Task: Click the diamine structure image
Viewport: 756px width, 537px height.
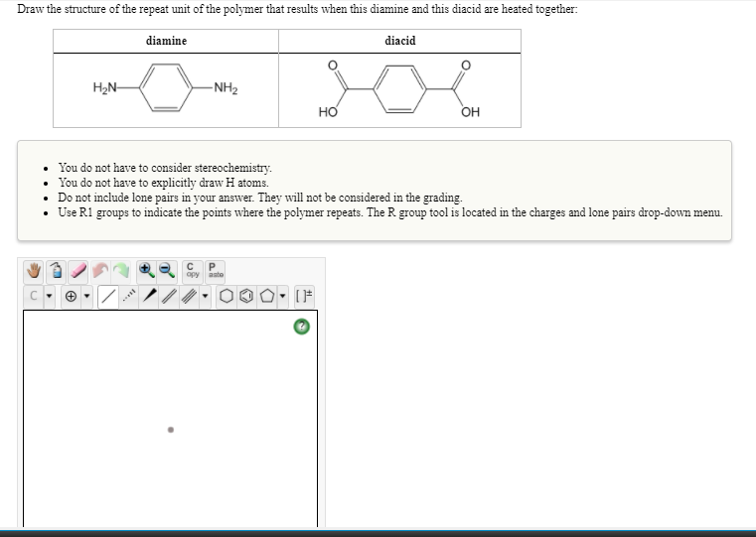Action: (165, 88)
